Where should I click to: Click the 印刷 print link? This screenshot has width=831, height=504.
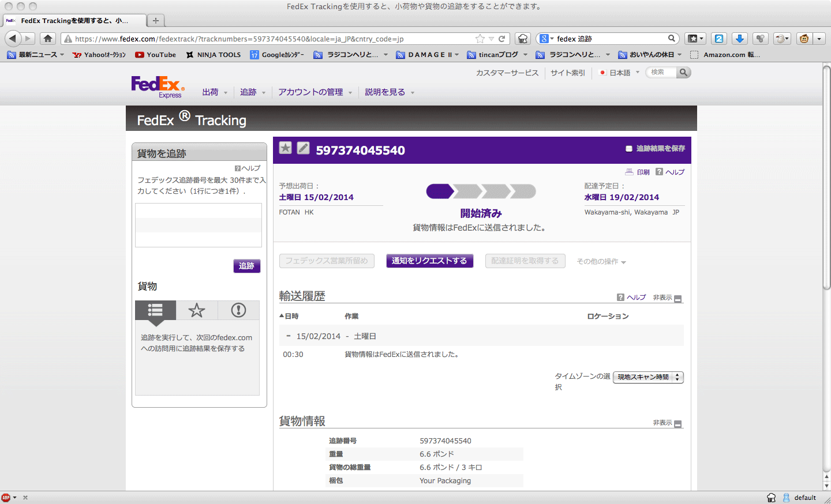click(x=643, y=172)
